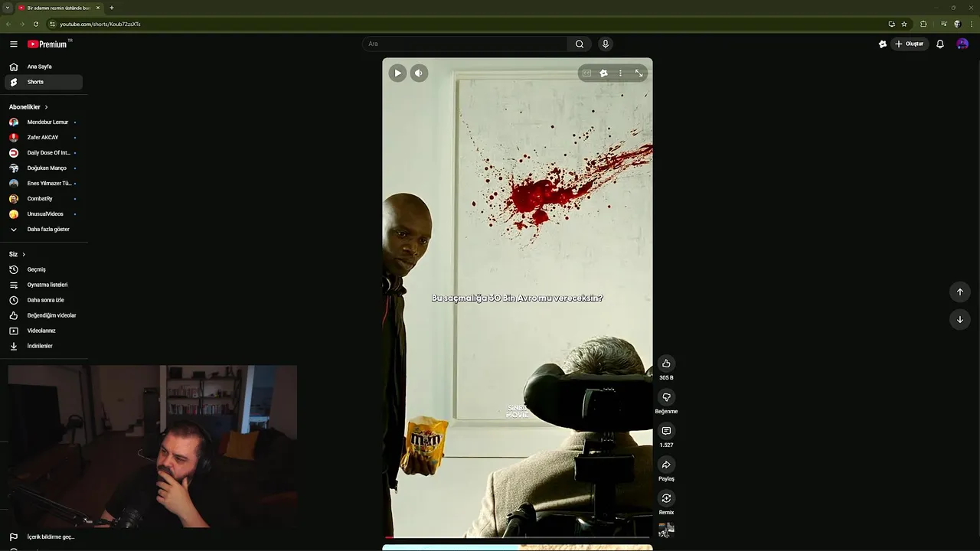Enter fullscreen mode for the Short
This screenshot has height=551, width=980.
pyautogui.click(x=639, y=73)
